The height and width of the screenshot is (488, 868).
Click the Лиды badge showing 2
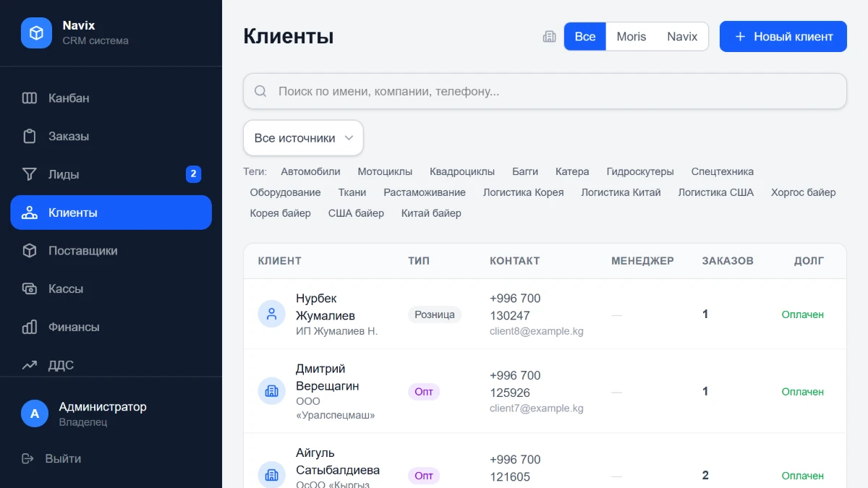coord(193,174)
